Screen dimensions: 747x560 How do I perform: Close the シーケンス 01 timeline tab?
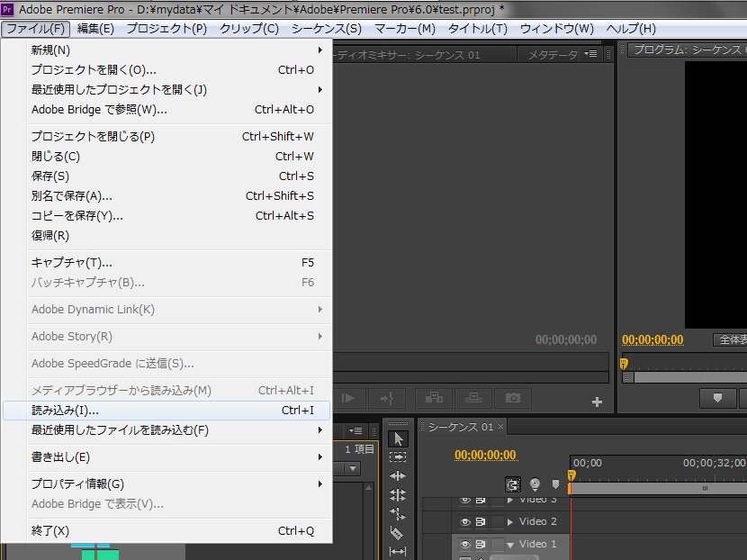pos(500,427)
